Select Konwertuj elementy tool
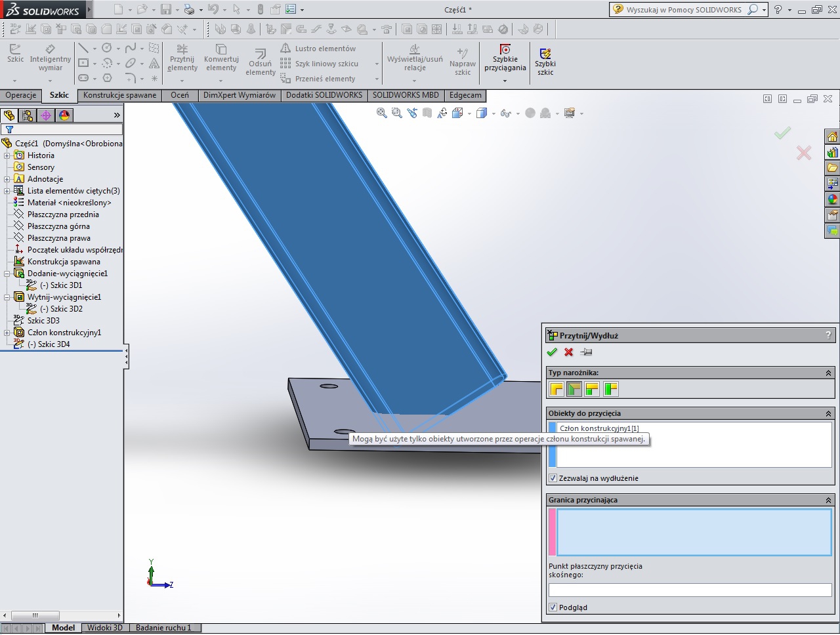The height and width of the screenshot is (635, 840). click(221, 58)
